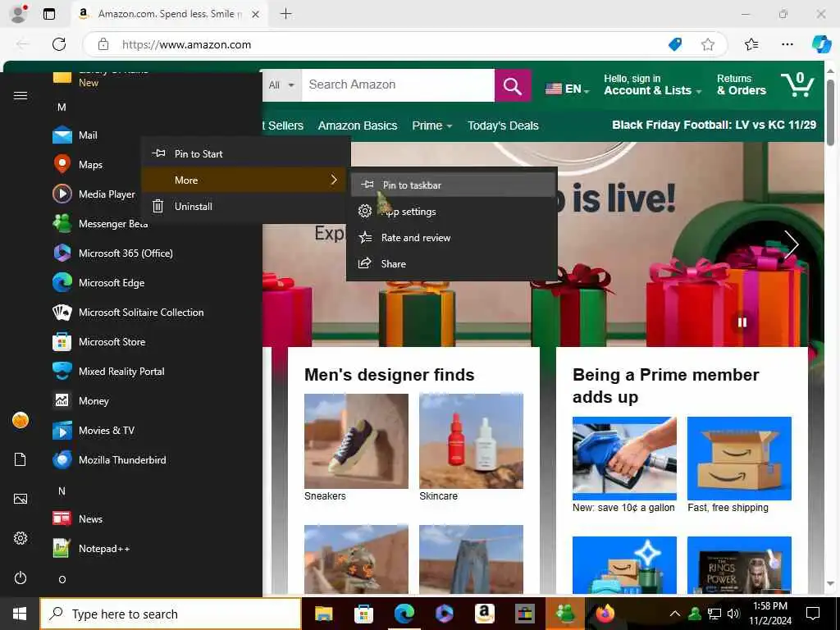Image resolution: width=840 pixels, height=630 pixels.
Task: Open Black Friday Football promo link
Action: pyautogui.click(x=714, y=125)
